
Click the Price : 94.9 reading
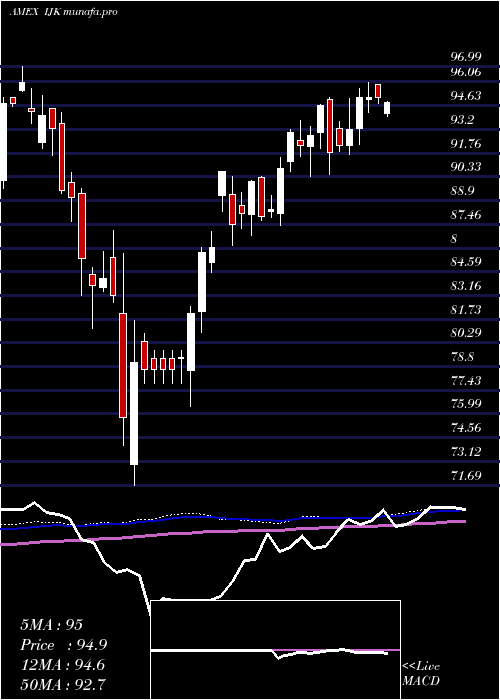(x=63, y=645)
